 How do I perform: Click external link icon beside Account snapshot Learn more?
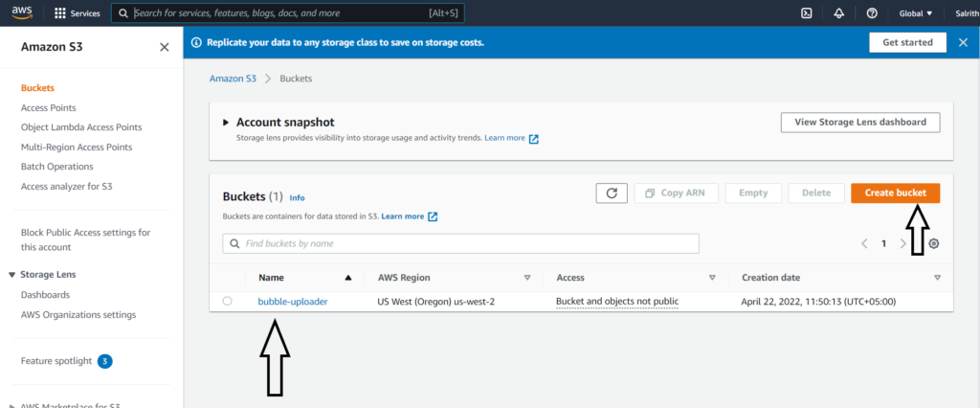tap(534, 139)
